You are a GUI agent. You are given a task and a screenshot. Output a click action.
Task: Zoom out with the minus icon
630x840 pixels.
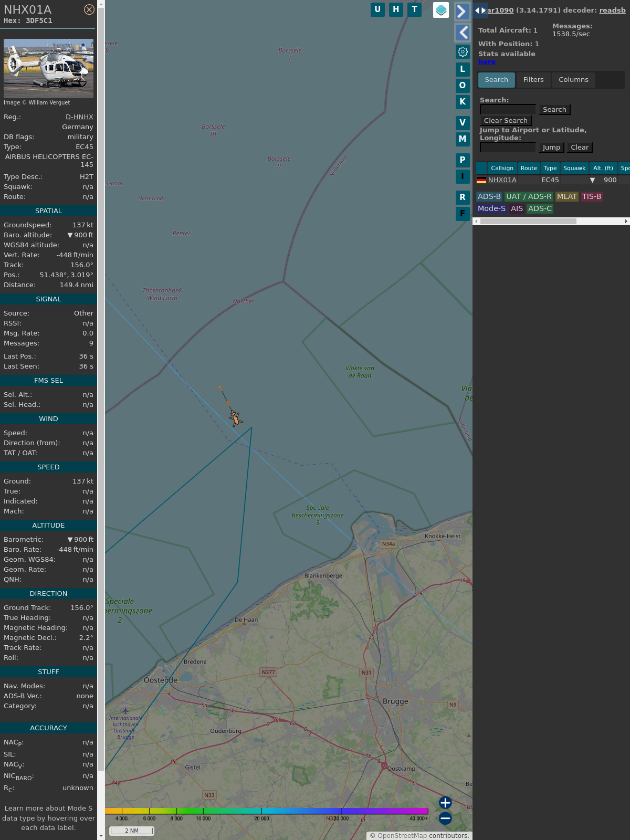point(445,818)
